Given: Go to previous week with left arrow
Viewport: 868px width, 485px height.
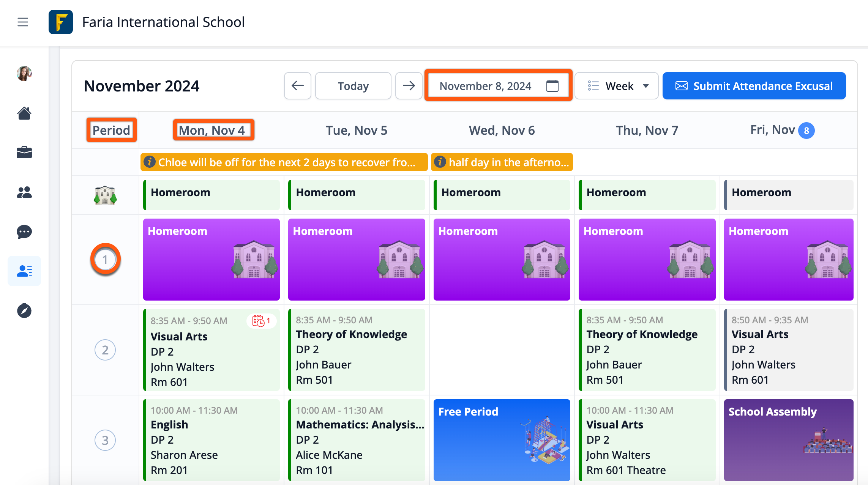Looking at the screenshot, I should (298, 86).
